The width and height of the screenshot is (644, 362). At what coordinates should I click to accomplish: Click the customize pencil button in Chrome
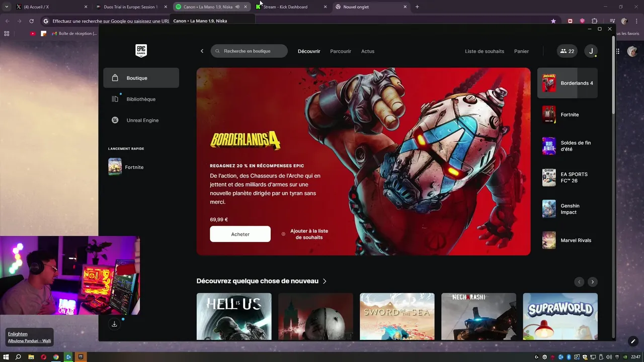tap(633, 341)
